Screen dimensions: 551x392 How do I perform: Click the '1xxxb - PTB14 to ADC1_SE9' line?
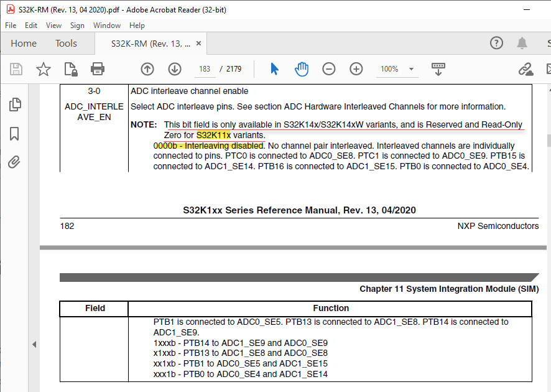click(240, 343)
